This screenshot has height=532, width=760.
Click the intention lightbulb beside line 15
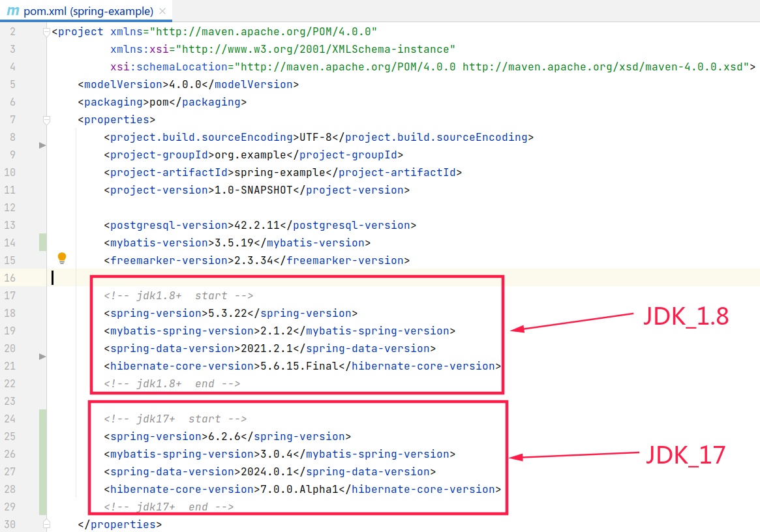(x=62, y=258)
